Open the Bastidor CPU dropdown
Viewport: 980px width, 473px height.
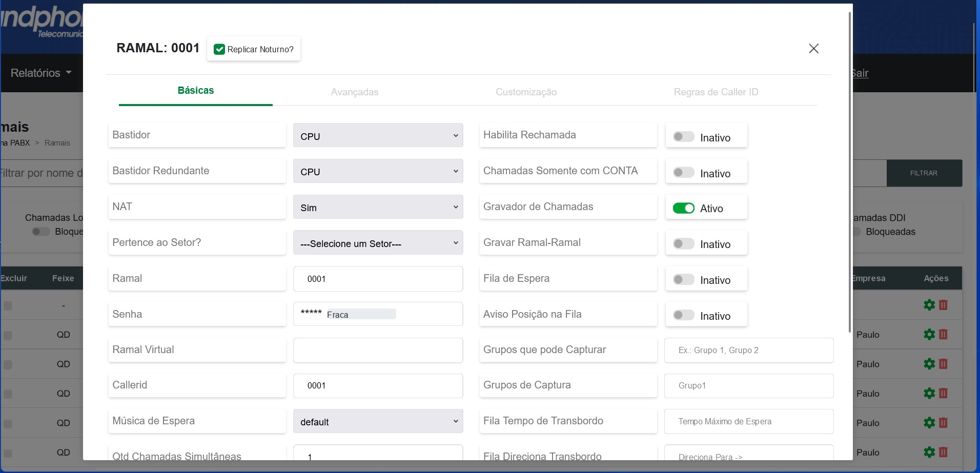click(x=378, y=136)
